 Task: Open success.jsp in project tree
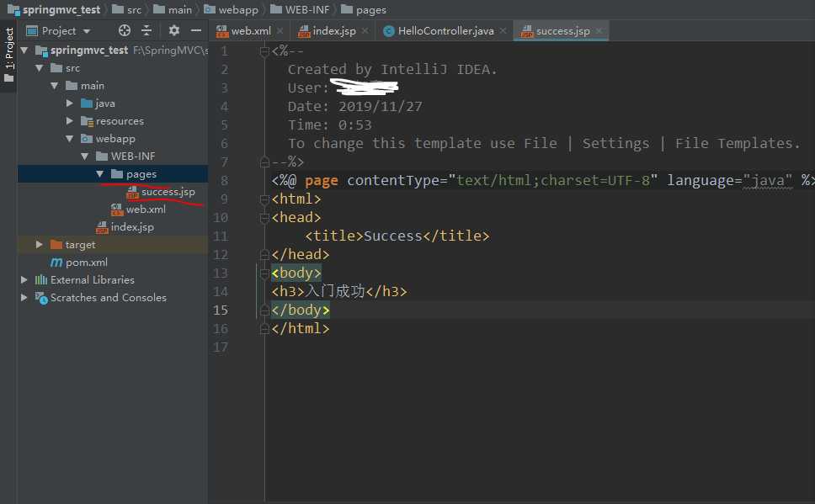click(x=161, y=192)
